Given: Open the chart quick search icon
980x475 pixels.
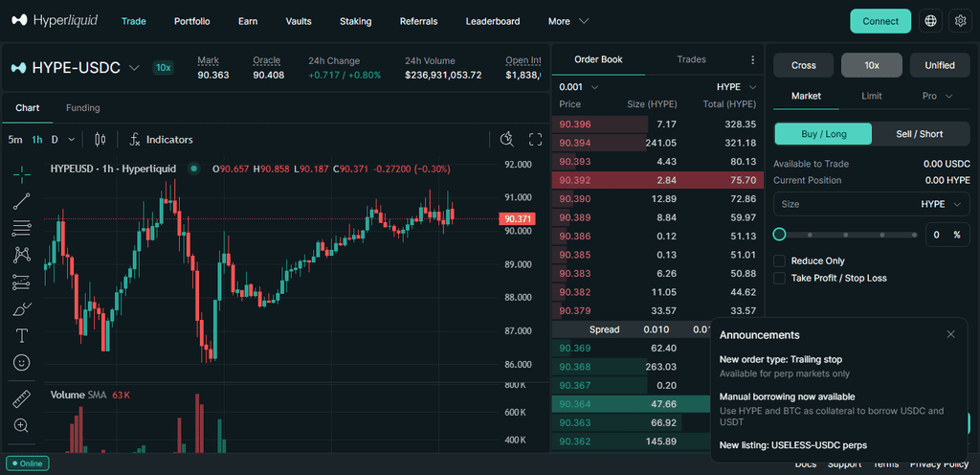Looking at the screenshot, I should coord(507,140).
